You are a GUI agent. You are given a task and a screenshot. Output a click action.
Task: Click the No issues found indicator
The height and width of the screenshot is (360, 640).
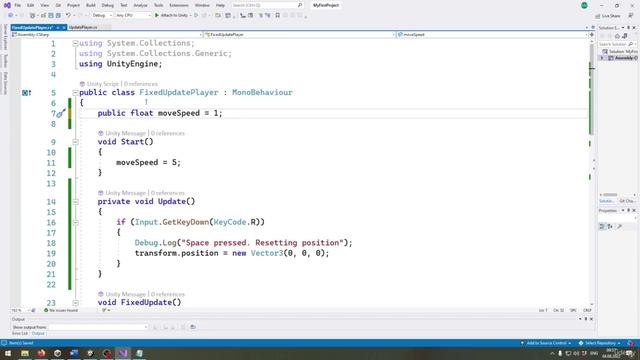pyautogui.click(x=61, y=311)
